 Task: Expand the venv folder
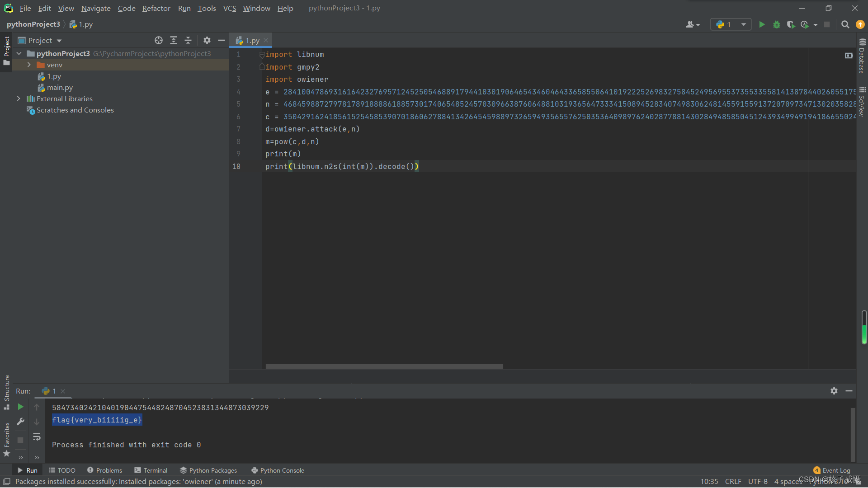(x=29, y=65)
